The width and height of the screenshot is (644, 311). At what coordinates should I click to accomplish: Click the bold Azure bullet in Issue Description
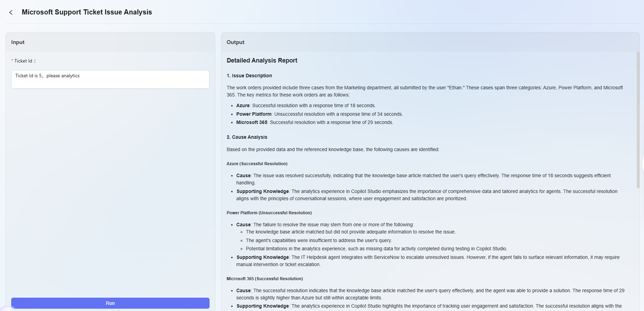click(x=243, y=106)
